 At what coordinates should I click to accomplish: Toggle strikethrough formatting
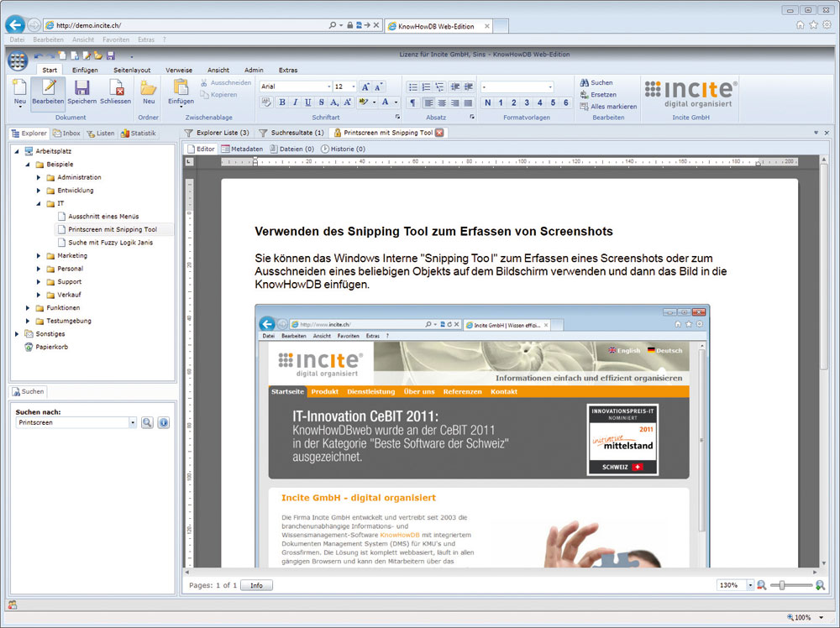coord(321,102)
